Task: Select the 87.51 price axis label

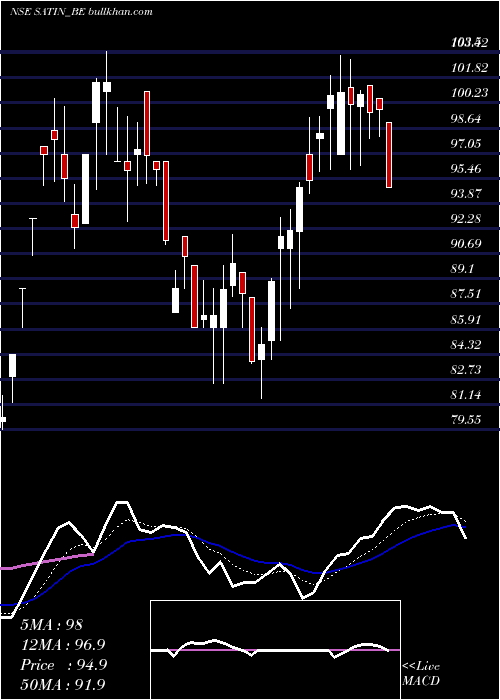Action: (466, 294)
